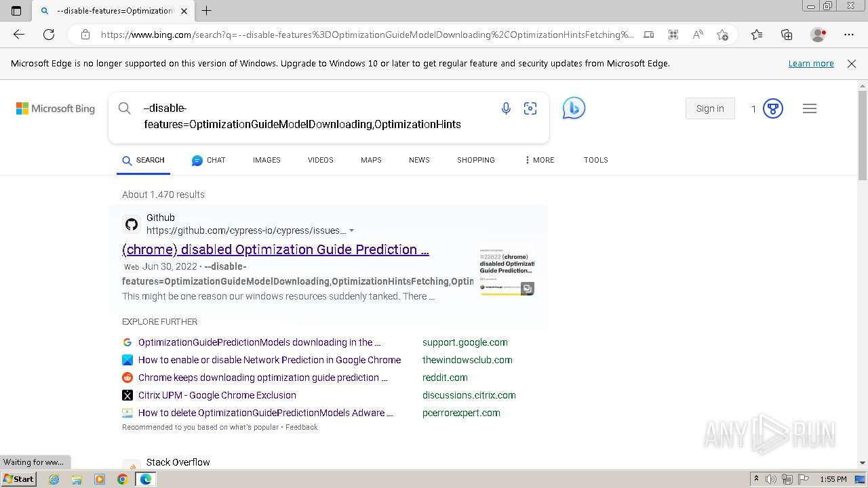868x488 pixels.
Task: Open How to delete OptimizationGuidePredictionModels Adware link
Action: coord(266,413)
